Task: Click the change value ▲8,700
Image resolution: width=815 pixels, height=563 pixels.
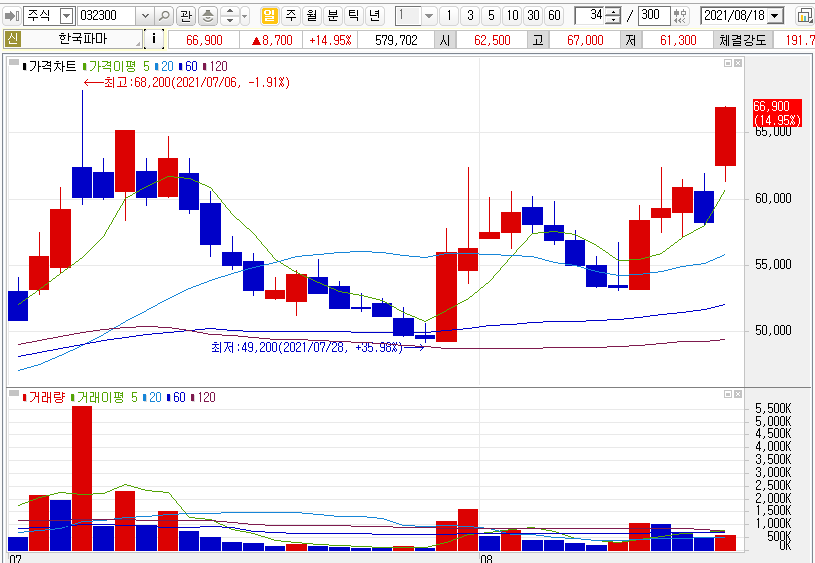Action: (271, 40)
